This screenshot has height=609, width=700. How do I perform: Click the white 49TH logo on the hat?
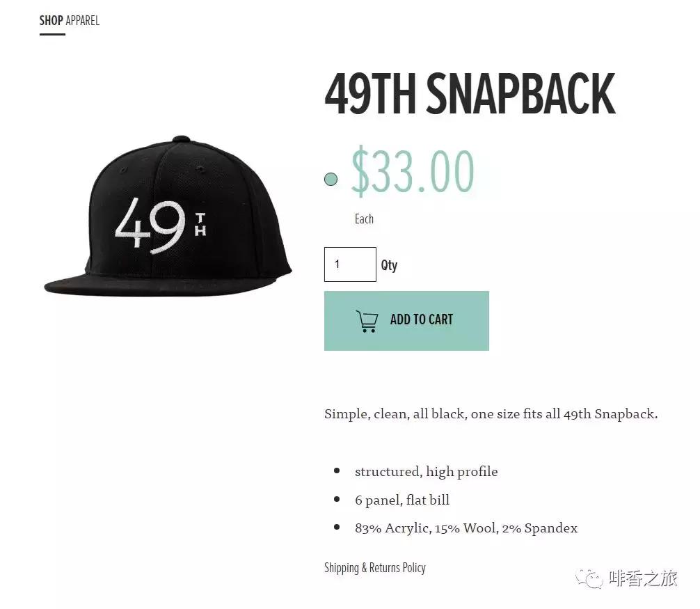point(160,224)
